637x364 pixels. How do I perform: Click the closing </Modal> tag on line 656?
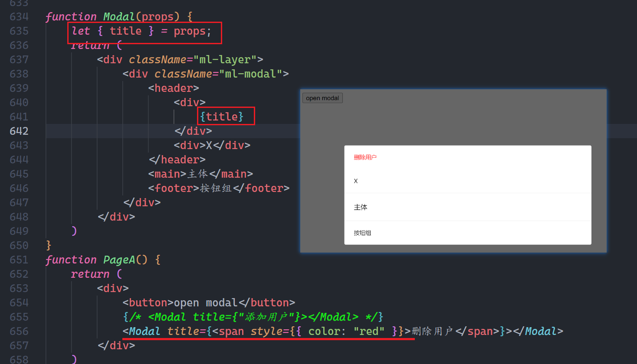pyautogui.click(x=538, y=331)
